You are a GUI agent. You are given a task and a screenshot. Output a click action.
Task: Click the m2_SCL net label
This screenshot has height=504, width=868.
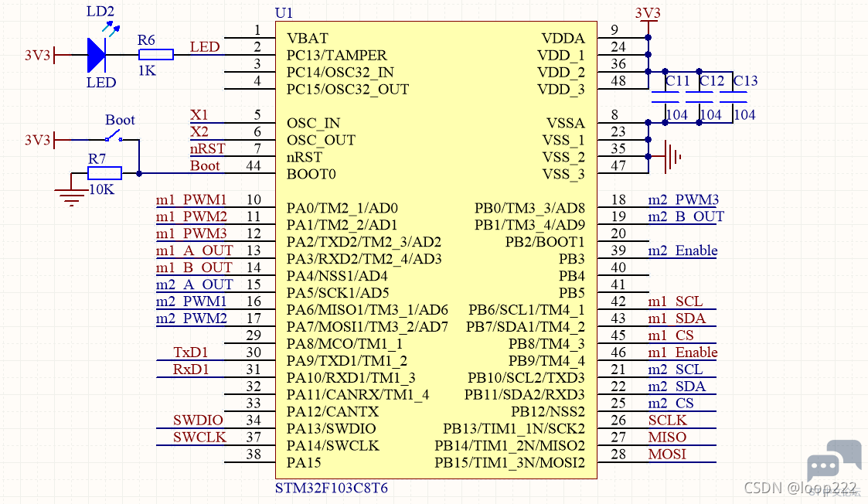point(676,369)
